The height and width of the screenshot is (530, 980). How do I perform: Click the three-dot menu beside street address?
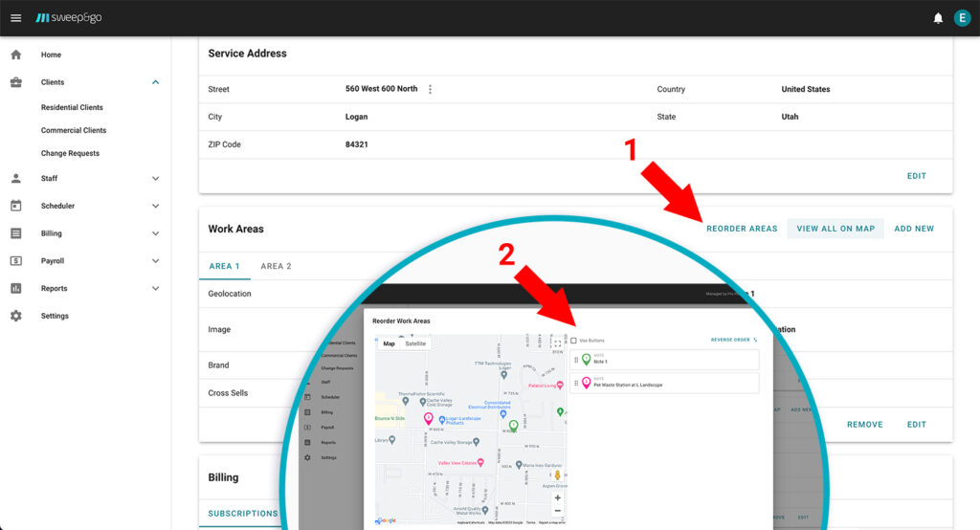click(x=430, y=89)
